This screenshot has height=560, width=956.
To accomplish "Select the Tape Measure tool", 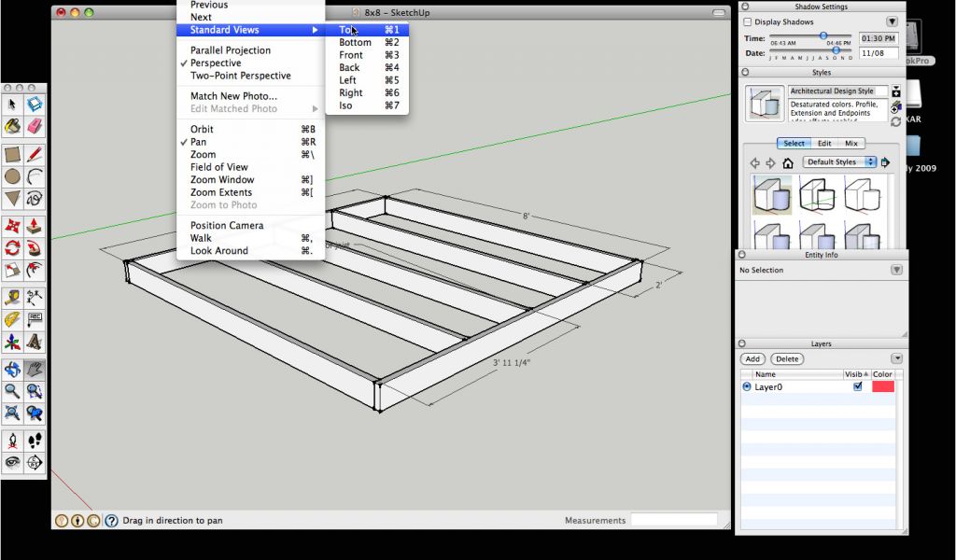I will (12, 298).
